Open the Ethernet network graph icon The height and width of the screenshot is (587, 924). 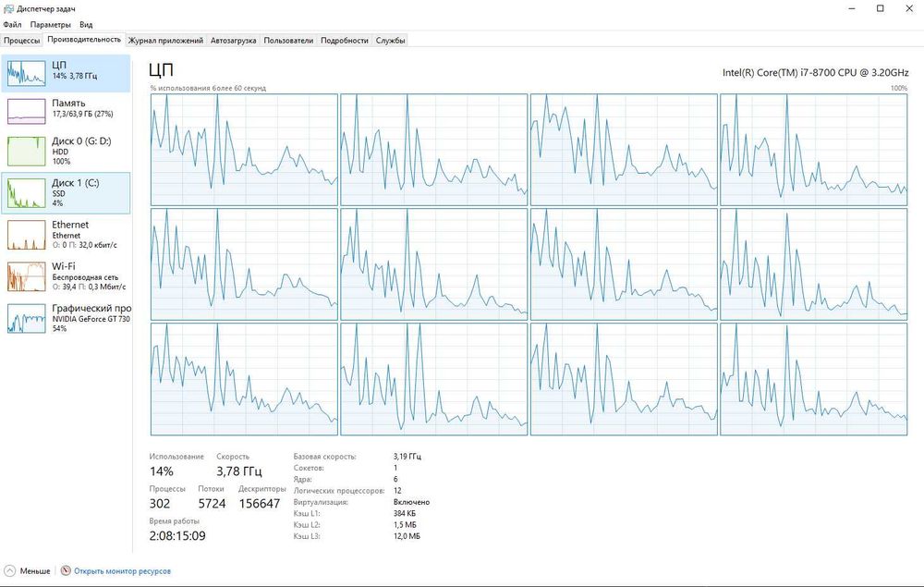(27, 235)
